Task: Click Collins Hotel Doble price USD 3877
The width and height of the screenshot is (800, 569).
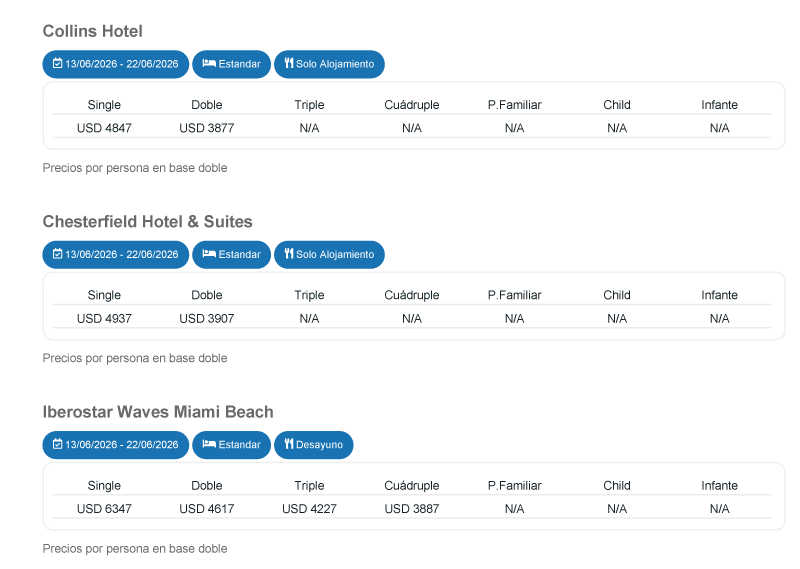Action: click(x=207, y=128)
